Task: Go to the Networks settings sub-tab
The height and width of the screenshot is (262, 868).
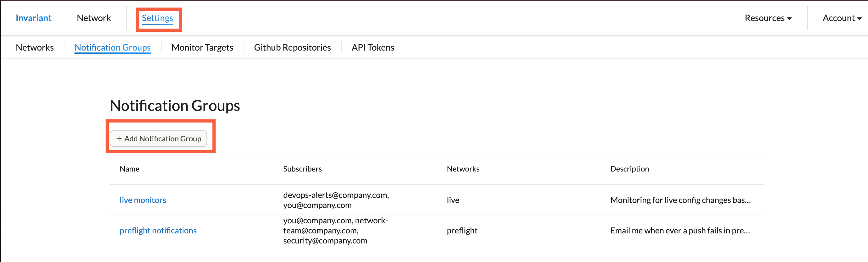Action: [x=35, y=47]
